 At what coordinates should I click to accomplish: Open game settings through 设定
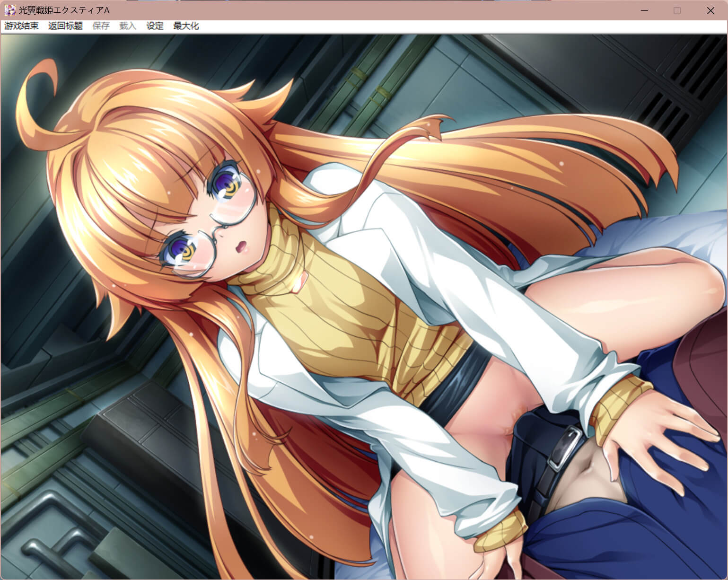(x=155, y=26)
